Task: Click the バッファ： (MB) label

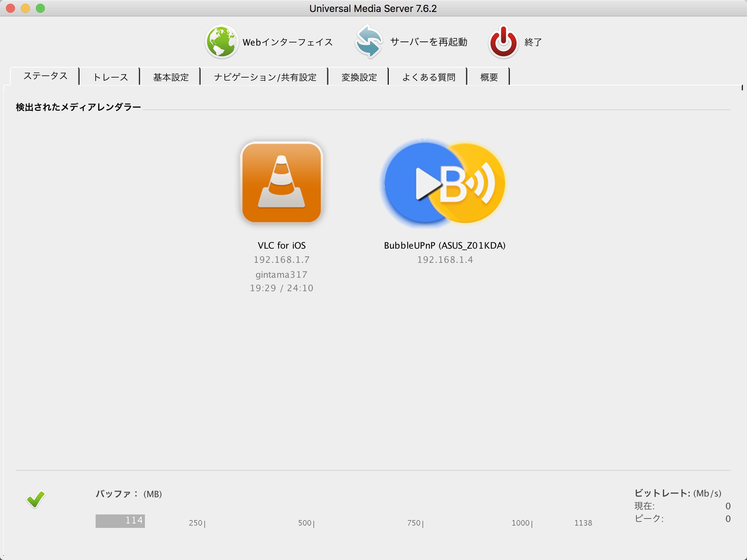Action: pyautogui.click(x=129, y=494)
